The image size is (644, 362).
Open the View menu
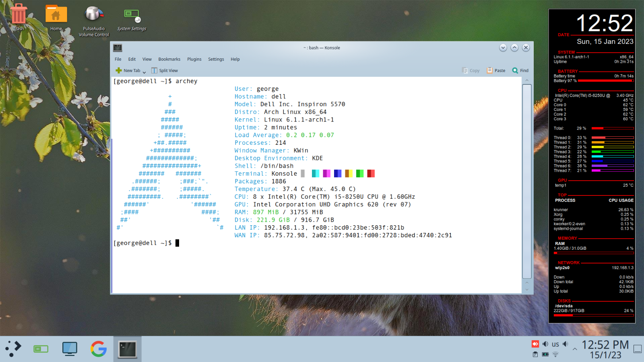pyautogui.click(x=147, y=59)
